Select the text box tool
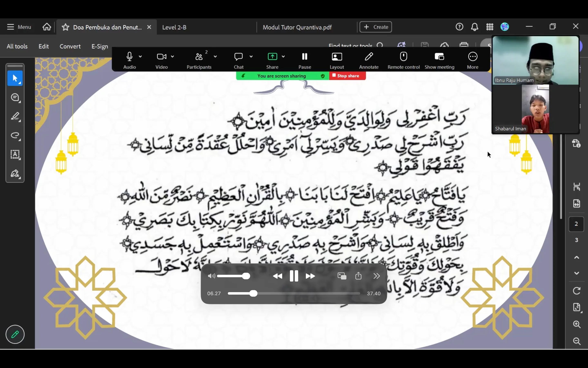 coord(15,155)
